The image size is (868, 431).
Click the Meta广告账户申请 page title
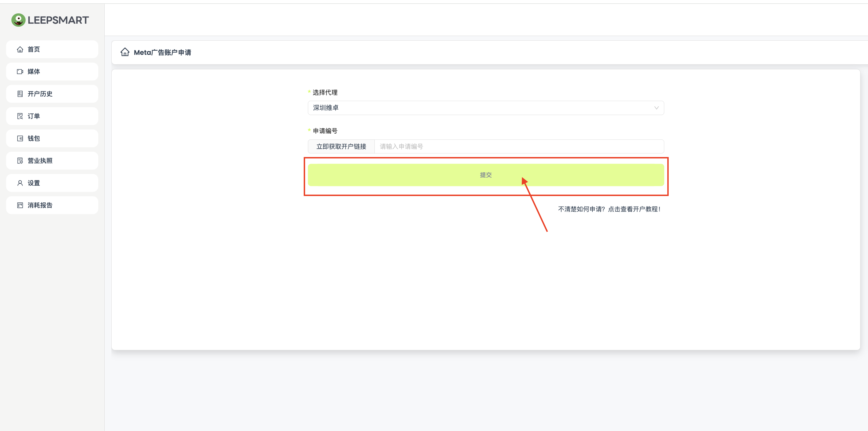pos(162,52)
